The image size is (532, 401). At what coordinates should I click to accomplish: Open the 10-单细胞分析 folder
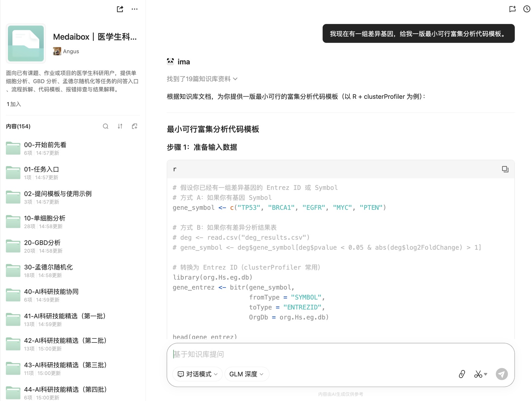pyautogui.click(x=72, y=222)
